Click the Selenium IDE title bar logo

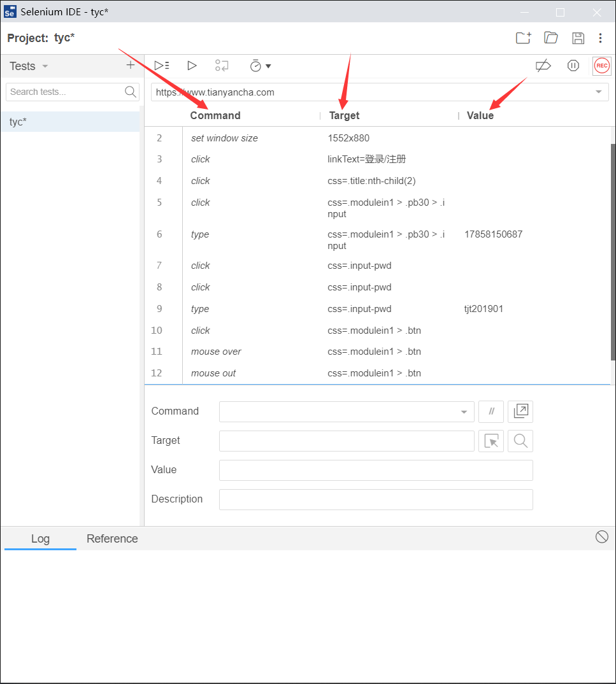tap(10, 11)
